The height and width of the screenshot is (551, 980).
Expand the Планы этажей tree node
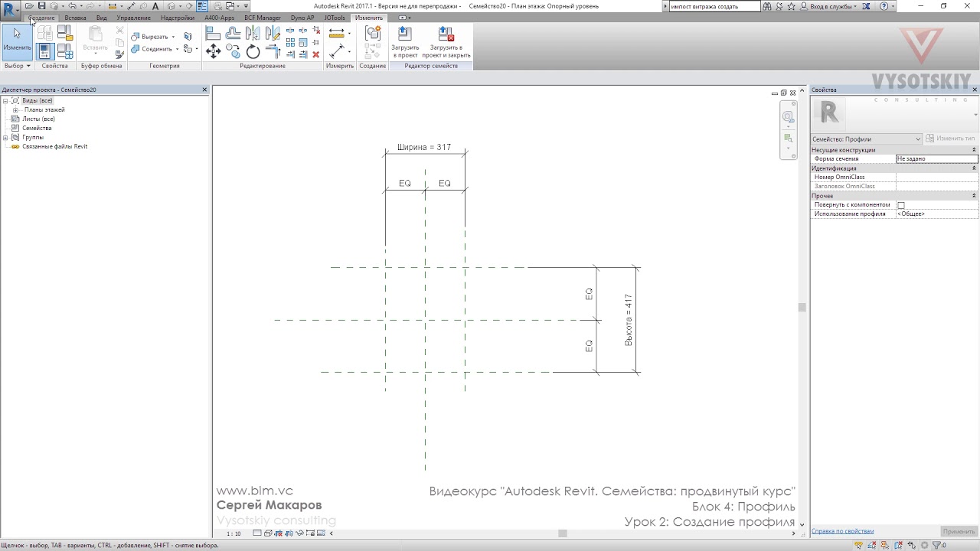point(15,109)
